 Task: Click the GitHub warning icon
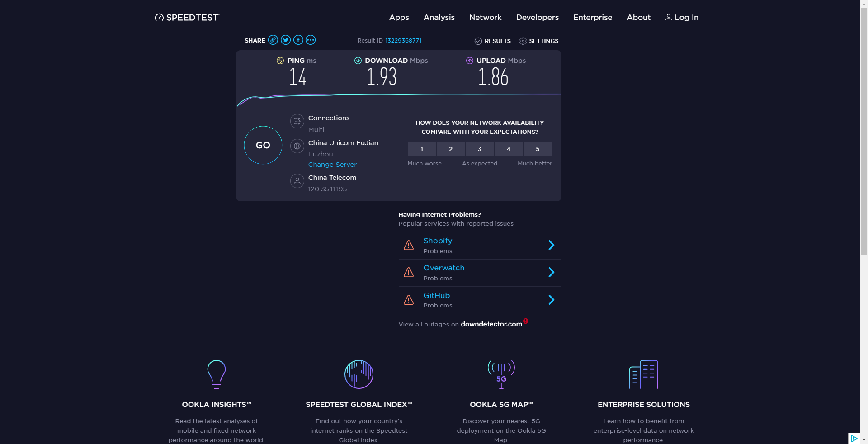coord(409,300)
